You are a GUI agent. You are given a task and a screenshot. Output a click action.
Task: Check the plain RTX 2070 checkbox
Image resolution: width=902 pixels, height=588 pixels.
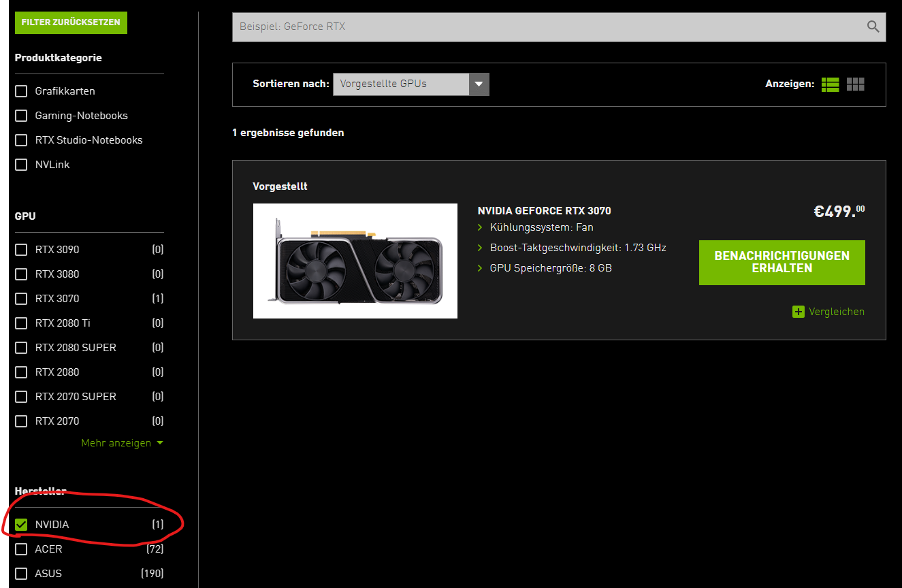pyautogui.click(x=21, y=421)
